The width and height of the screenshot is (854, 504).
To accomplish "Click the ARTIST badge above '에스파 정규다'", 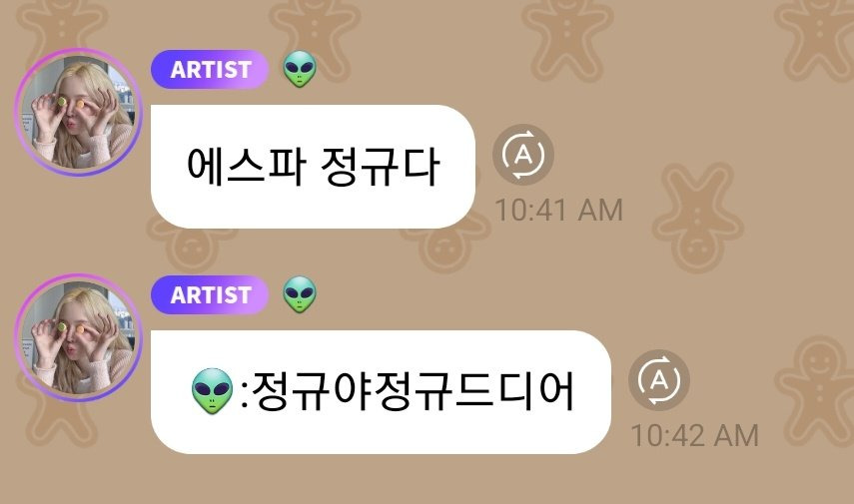I will 210,69.
